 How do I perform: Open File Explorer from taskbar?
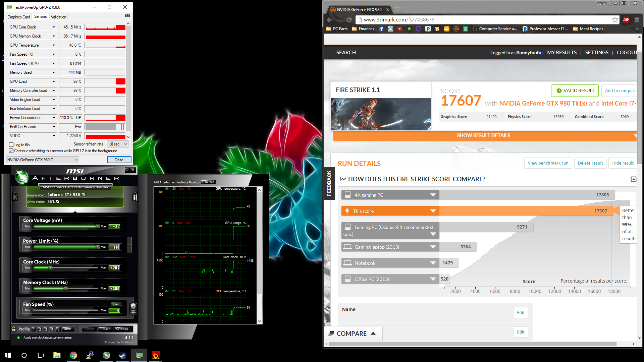point(57,355)
